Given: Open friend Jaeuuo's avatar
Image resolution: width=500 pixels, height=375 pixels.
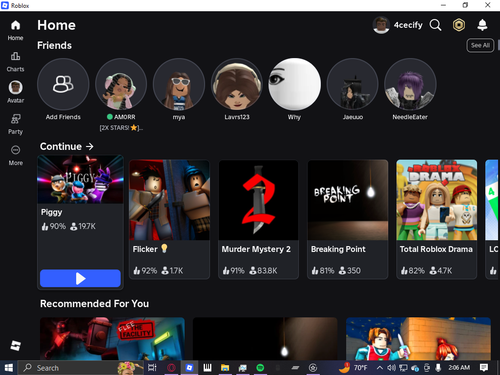Looking at the screenshot, I should [353, 84].
